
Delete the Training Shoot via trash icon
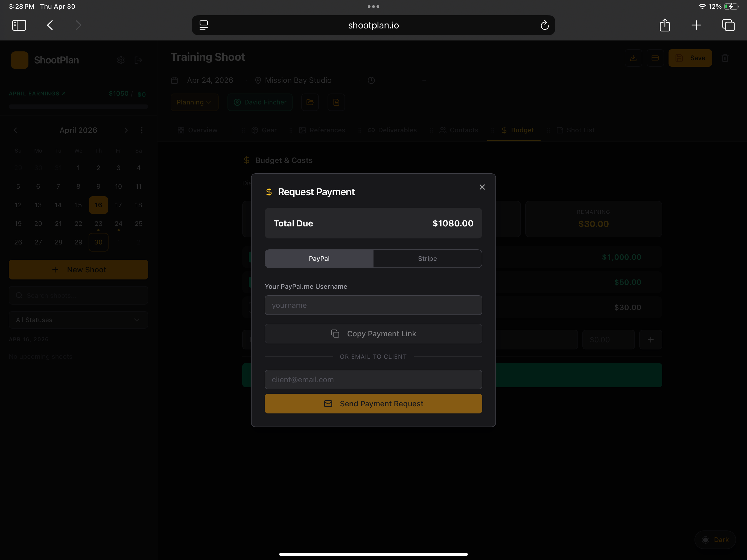click(x=725, y=58)
